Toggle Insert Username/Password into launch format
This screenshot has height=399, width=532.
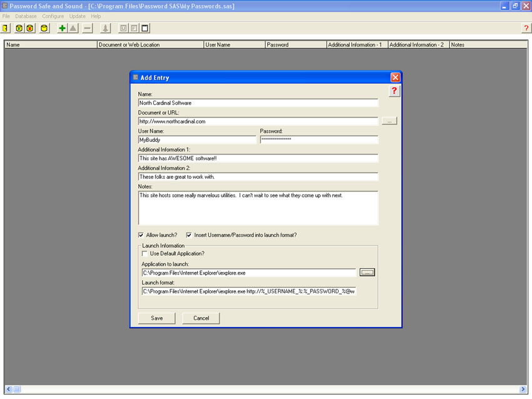[189, 235]
